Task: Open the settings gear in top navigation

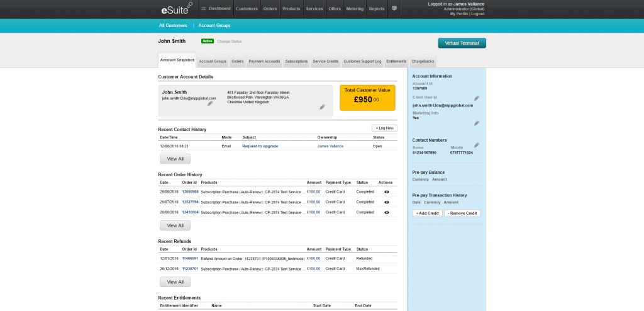Action: click(x=394, y=9)
